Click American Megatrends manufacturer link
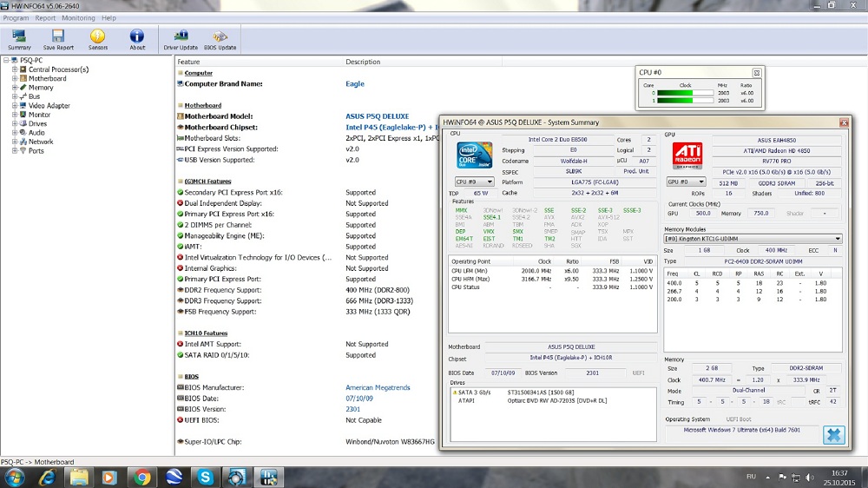This screenshot has width=868, height=488. click(x=378, y=388)
